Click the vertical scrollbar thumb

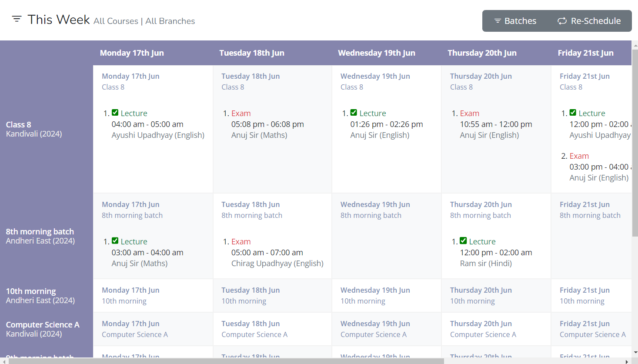[635, 143]
